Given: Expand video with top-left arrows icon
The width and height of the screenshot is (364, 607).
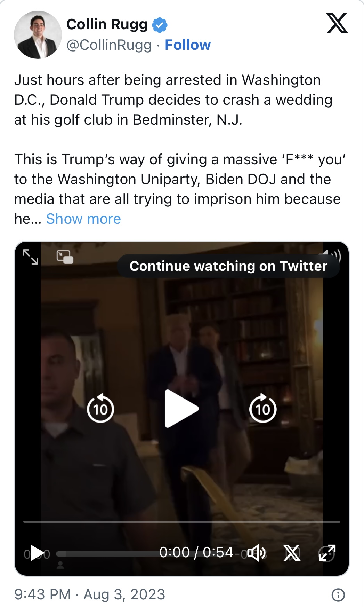Looking at the screenshot, I should (30, 257).
